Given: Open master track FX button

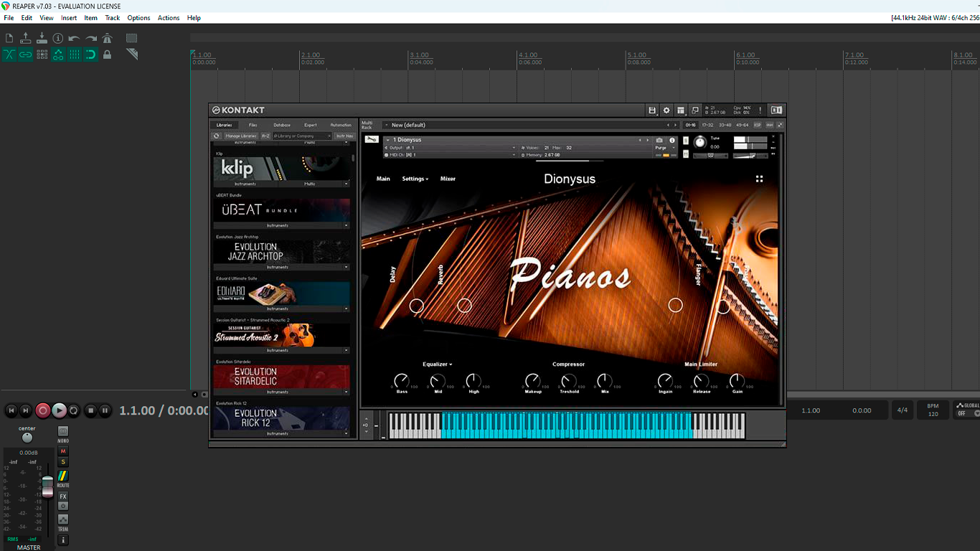Looking at the screenshot, I should [63, 496].
